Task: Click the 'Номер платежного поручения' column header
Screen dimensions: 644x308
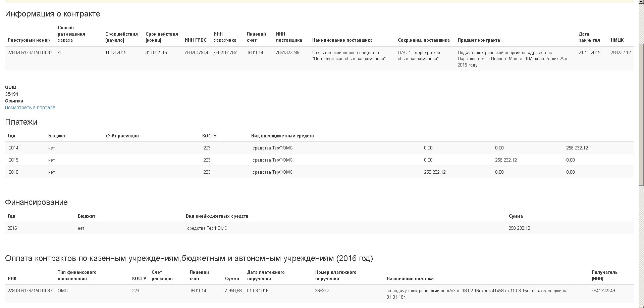Action: coord(336,275)
